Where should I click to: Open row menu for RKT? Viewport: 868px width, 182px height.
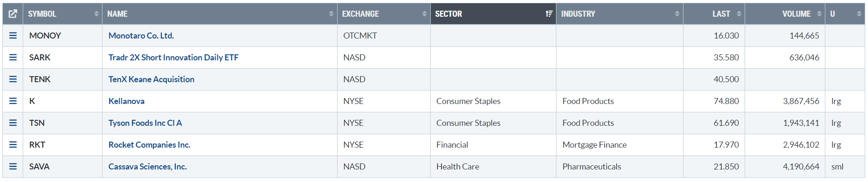tap(13, 145)
